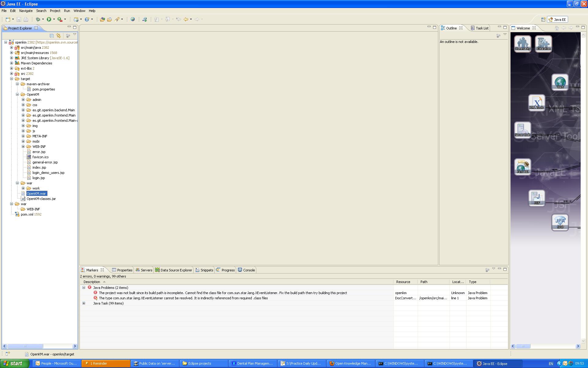Expand the Java Task (99 items) group
The width and height of the screenshot is (588, 368).
[x=84, y=303]
